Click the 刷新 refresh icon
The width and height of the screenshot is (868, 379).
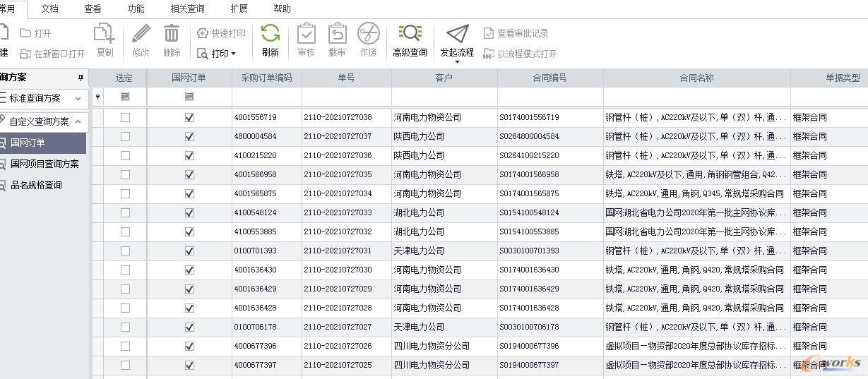coord(270,33)
